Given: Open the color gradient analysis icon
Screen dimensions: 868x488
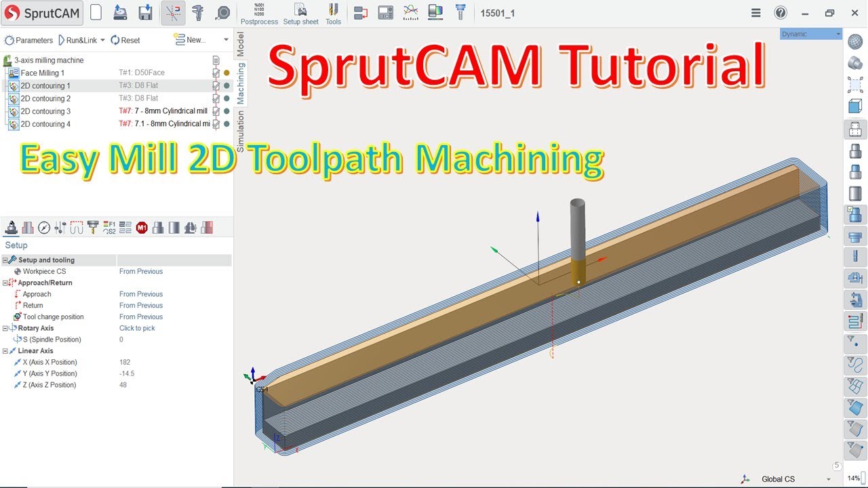Looking at the screenshot, I should [x=435, y=12].
